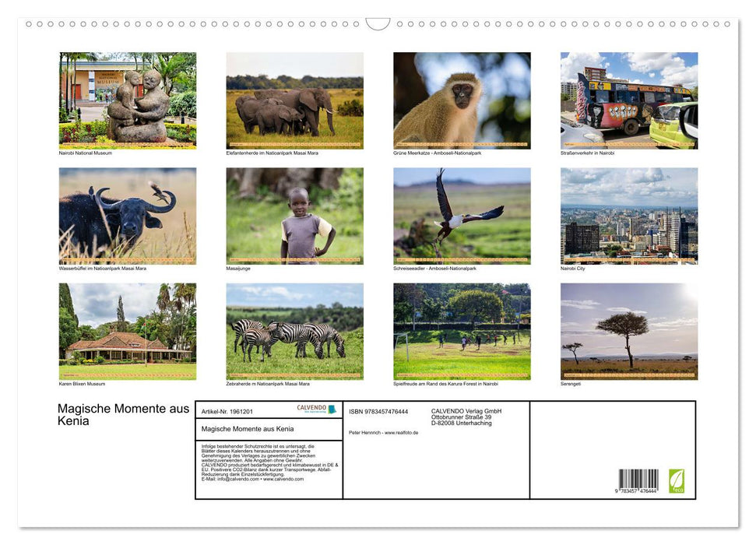
Task: Open the Elefantenherde Masai Mara photo
Action: (x=295, y=100)
